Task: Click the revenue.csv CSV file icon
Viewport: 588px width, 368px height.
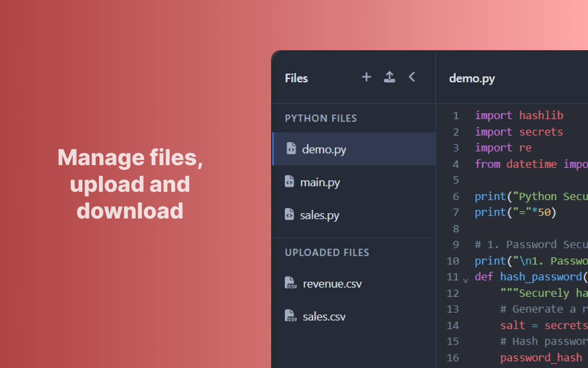Action: pyautogui.click(x=290, y=283)
